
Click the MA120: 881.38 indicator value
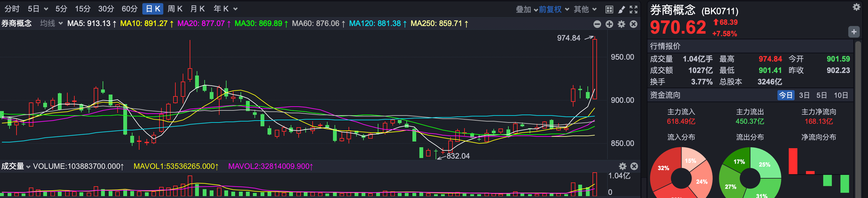point(378,23)
